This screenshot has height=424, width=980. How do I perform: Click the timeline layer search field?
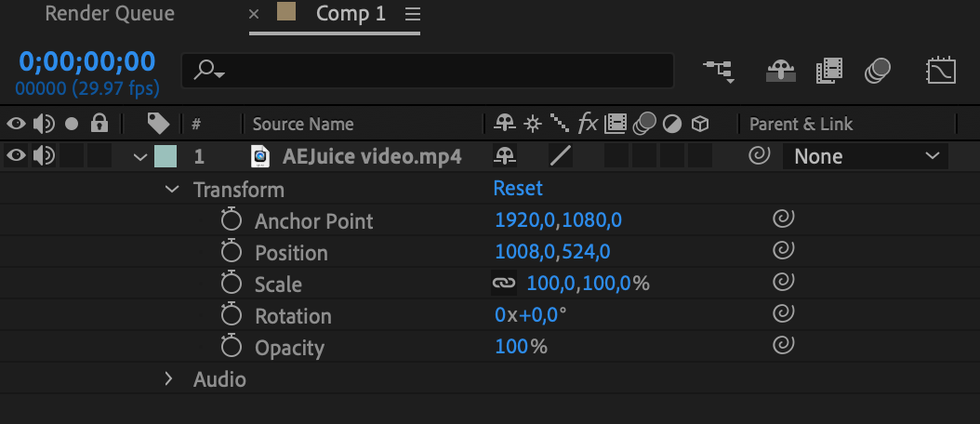coord(428,71)
